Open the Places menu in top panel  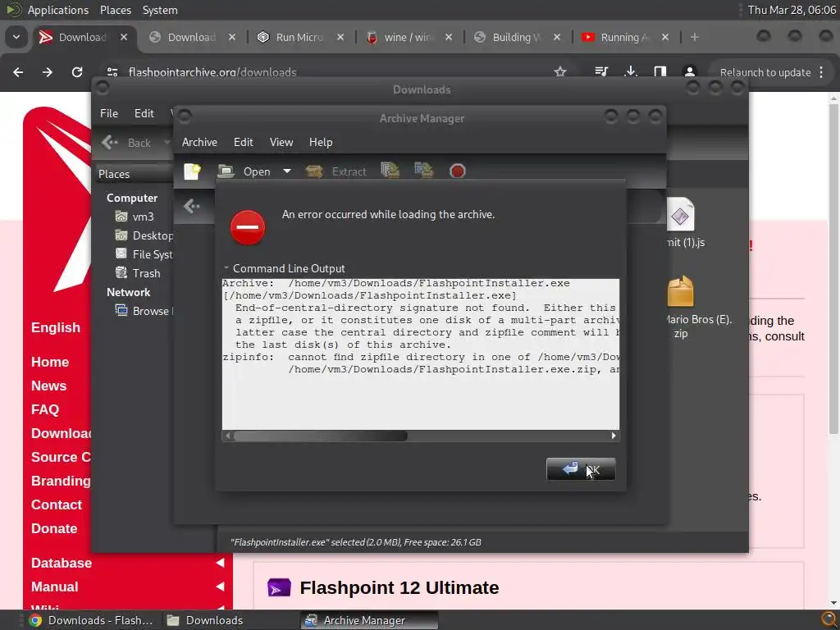(x=115, y=10)
